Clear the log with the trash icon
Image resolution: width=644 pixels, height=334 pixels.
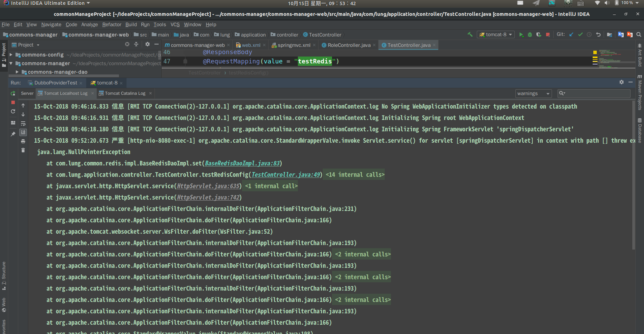[23, 150]
